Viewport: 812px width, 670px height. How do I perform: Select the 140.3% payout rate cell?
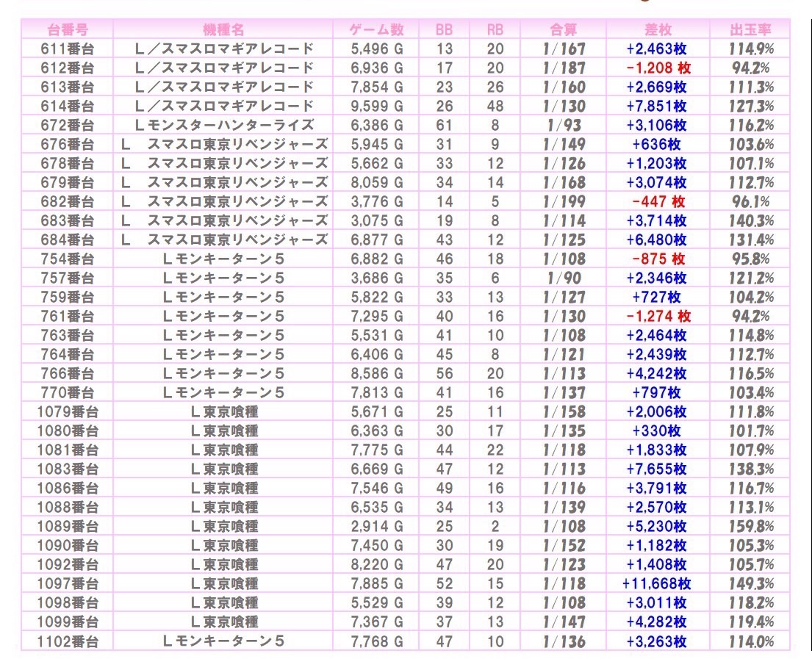(x=750, y=221)
